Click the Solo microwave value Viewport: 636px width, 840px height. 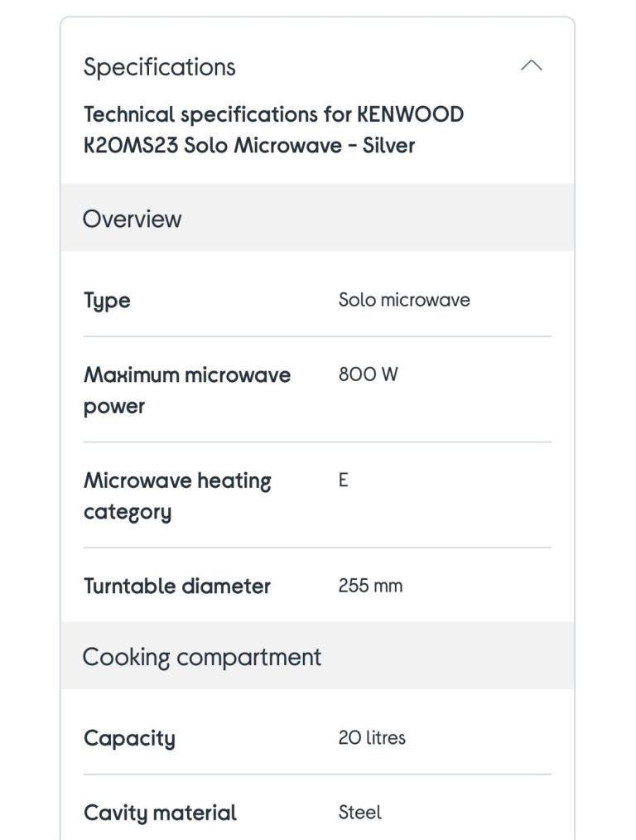(404, 299)
